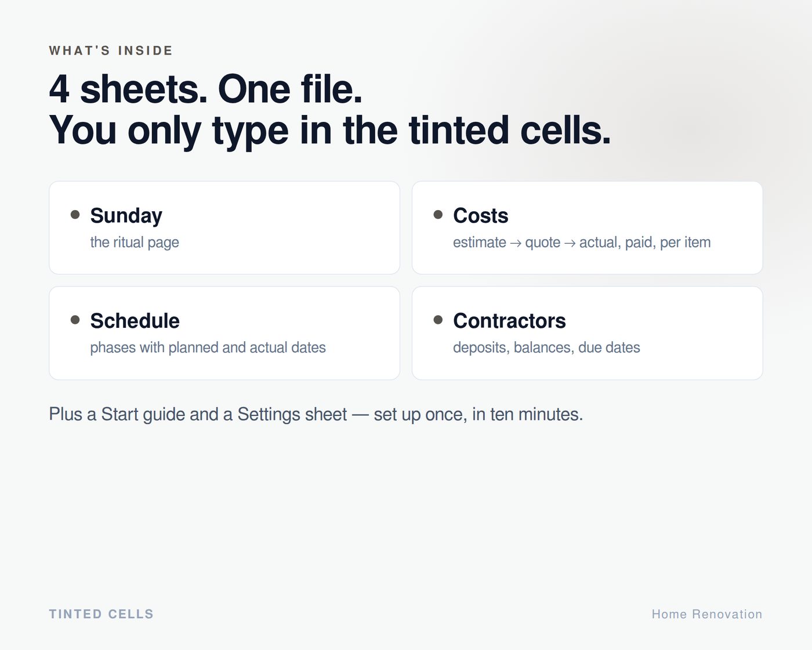The height and width of the screenshot is (650, 812).
Task: Click 'You only type in the tinted cells' line
Action: (x=330, y=130)
